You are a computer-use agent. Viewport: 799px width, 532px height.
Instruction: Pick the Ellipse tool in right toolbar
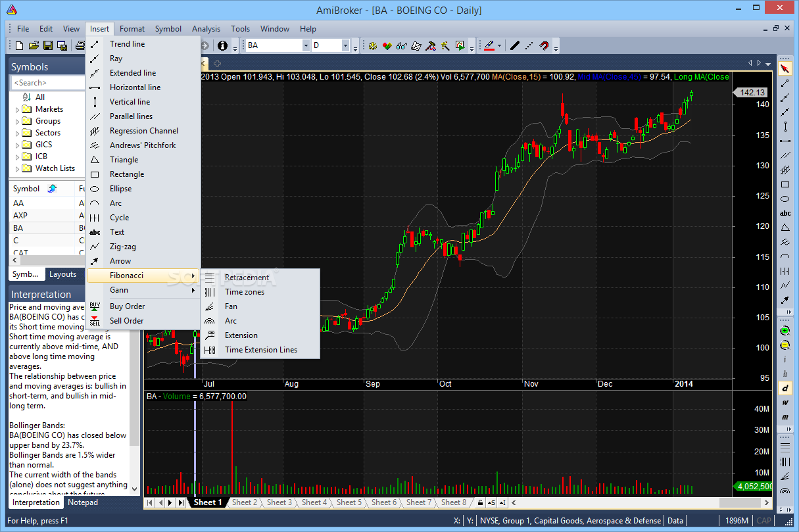point(785,199)
